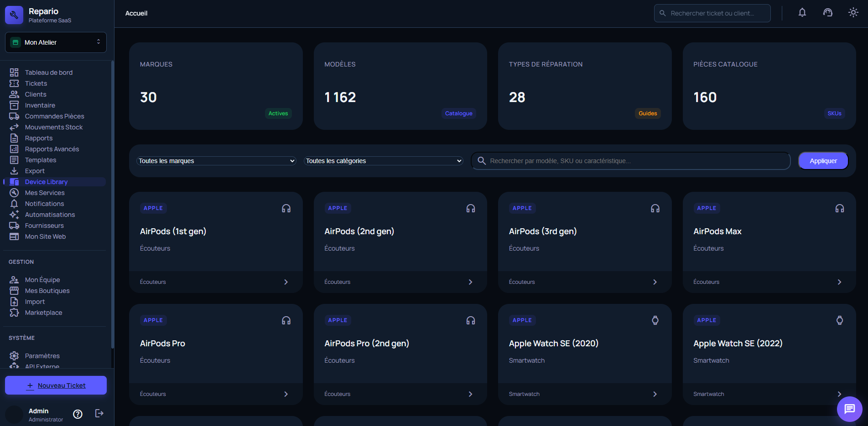This screenshot has height=426, width=868.
Task: Click the Admin profile name
Action: [38, 411]
